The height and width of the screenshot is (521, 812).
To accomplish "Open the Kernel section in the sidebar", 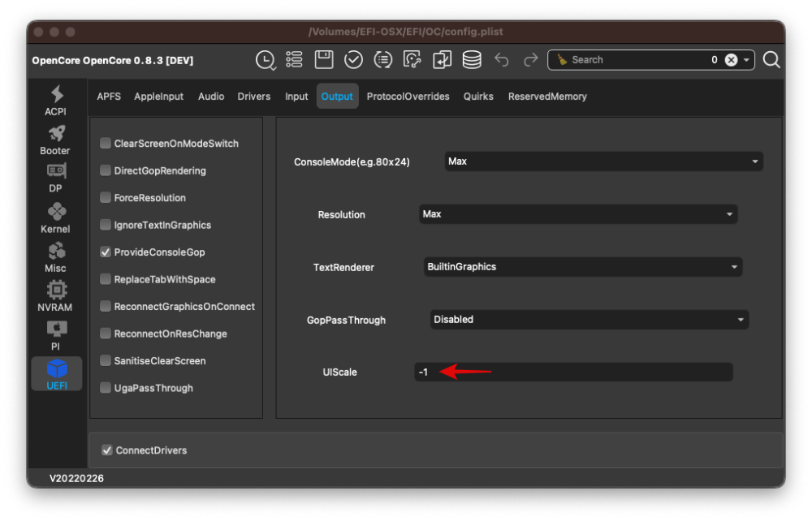I will (x=55, y=218).
